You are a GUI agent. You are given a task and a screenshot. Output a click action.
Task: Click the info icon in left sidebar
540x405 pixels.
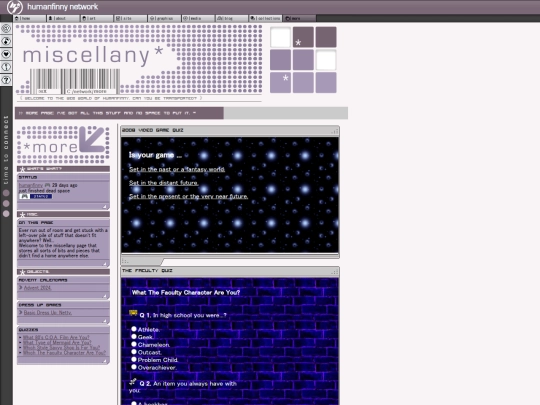click(x=6, y=67)
